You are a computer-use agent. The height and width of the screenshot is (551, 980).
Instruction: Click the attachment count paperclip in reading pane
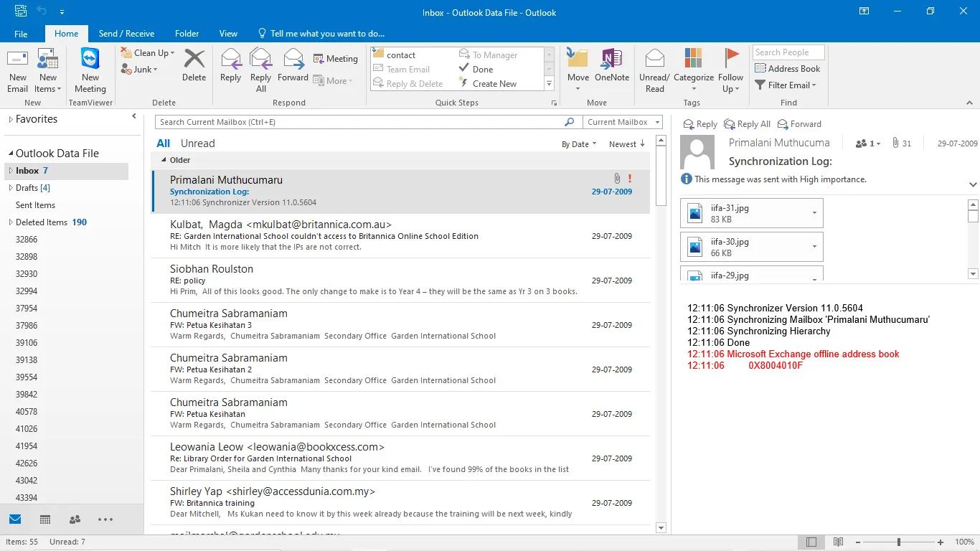tap(901, 143)
